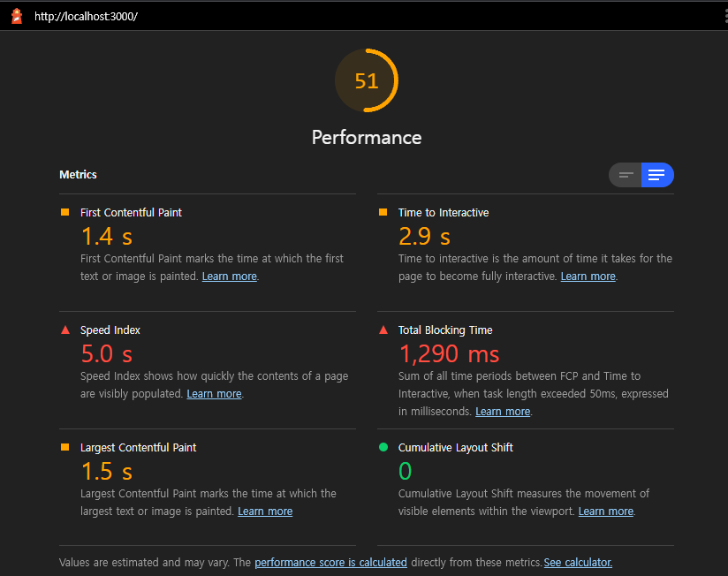Click the Cumulative Layout Shift title
This screenshot has height=576, width=728.
456,447
